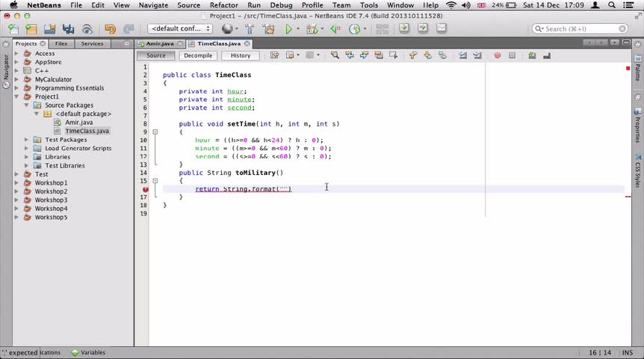The image size is (644, 359).
Task: Click the find selection magnifier icon in editor toolbar
Action: pos(335,55)
